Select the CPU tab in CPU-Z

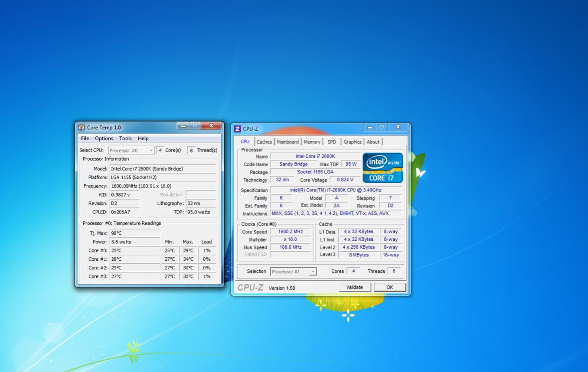coord(245,141)
